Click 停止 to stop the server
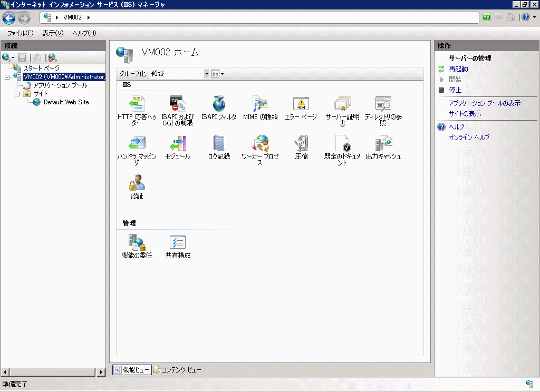 pos(455,90)
